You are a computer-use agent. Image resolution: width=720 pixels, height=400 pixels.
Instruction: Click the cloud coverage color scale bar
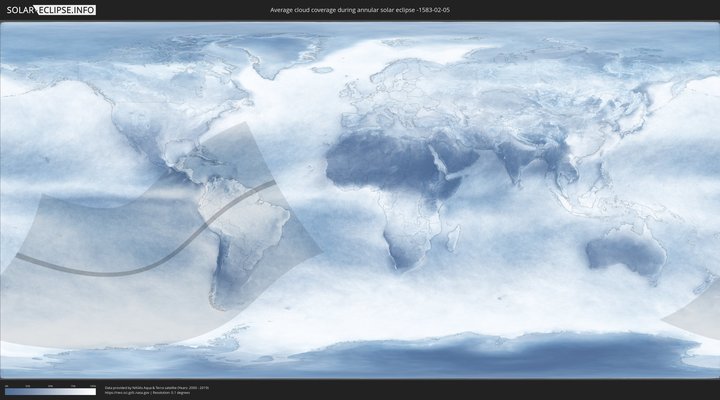[x=50, y=392]
